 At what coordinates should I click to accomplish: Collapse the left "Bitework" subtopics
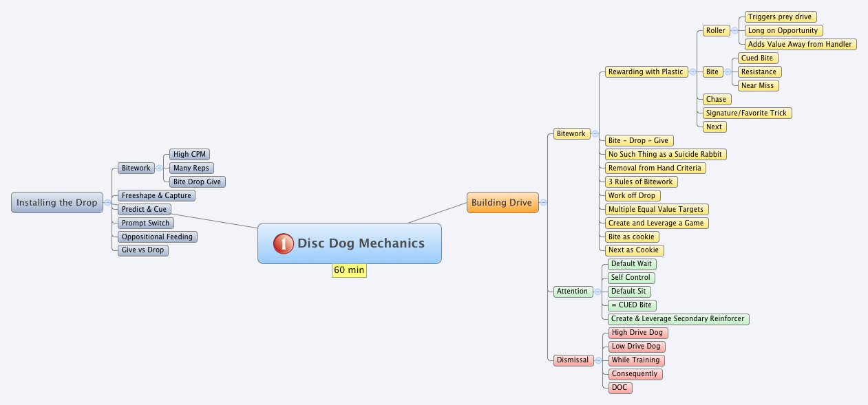158,168
